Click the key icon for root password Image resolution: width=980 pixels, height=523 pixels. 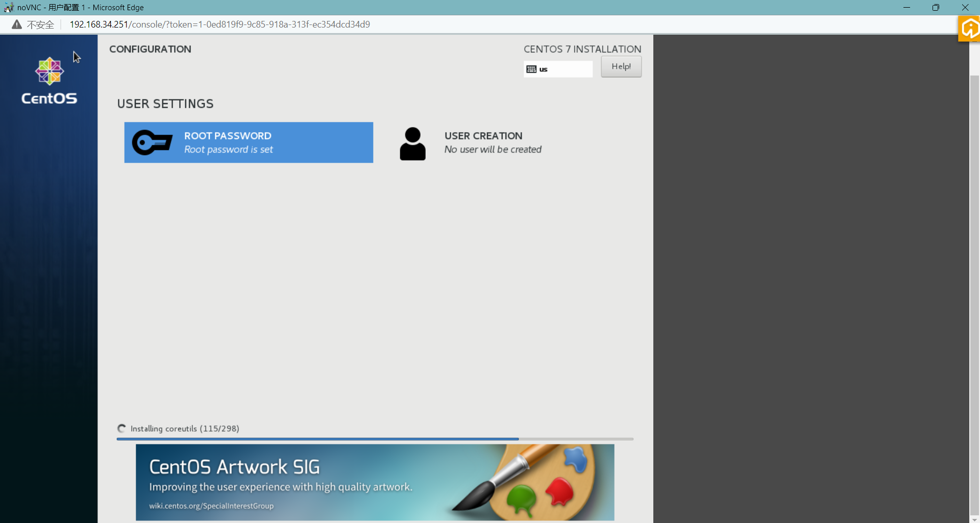point(152,142)
